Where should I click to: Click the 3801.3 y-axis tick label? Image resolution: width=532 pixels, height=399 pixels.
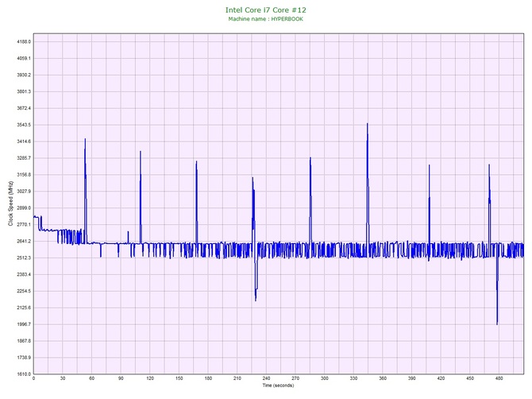(24, 91)
